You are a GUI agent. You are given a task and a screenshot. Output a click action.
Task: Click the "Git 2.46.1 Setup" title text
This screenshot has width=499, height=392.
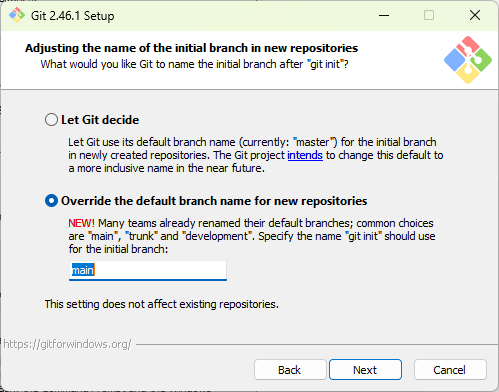72,16
